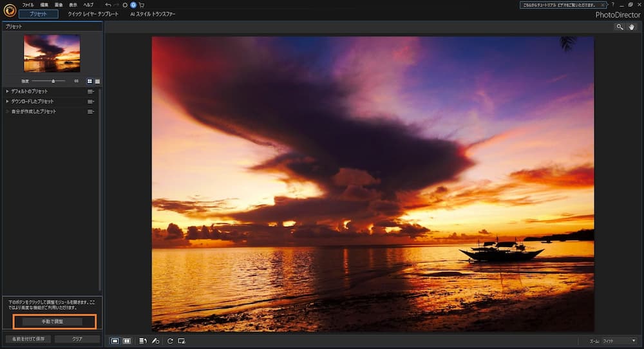
Task: Open options menu for 自分が作成したプリセット
Action: click(91, 111)
